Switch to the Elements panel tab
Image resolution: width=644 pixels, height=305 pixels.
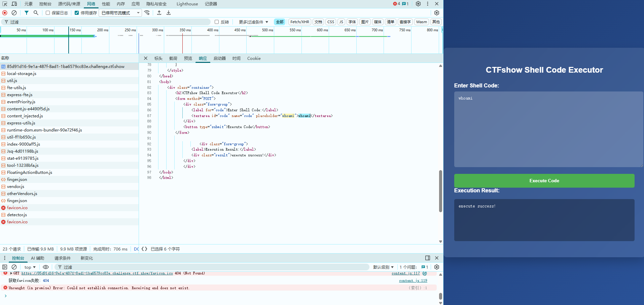pyautogui.click(x=29, y=4)
